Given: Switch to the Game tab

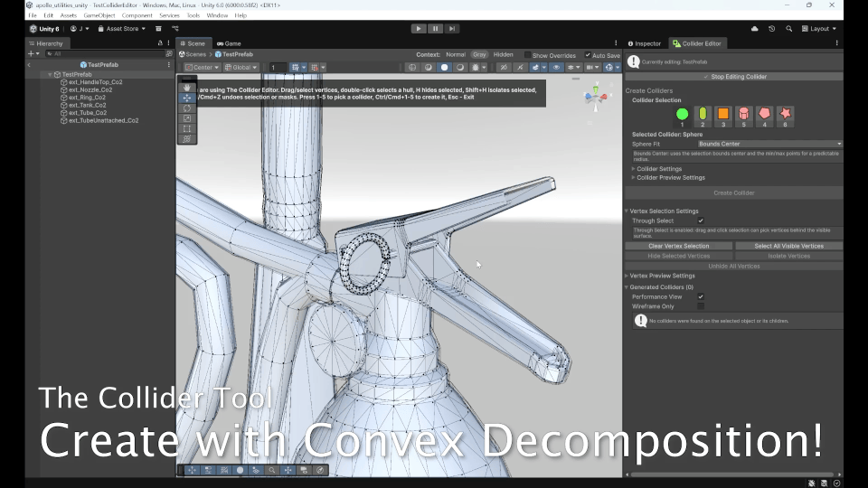Looking at the screenshot, I should click(x=229, y=43).
